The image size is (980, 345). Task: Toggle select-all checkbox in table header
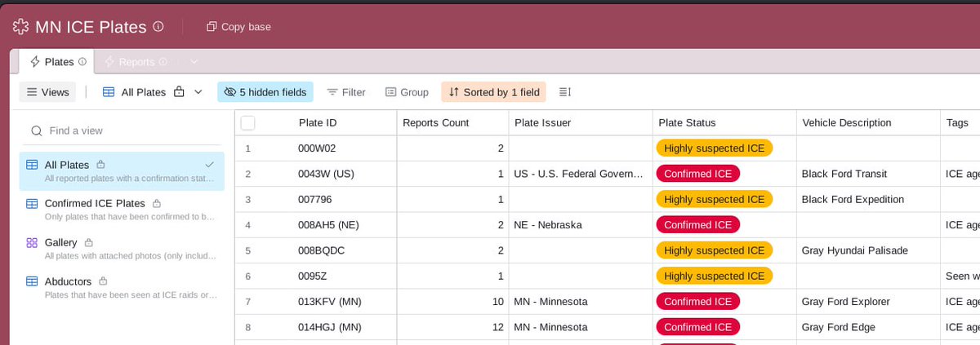click(x=248, y=123)
